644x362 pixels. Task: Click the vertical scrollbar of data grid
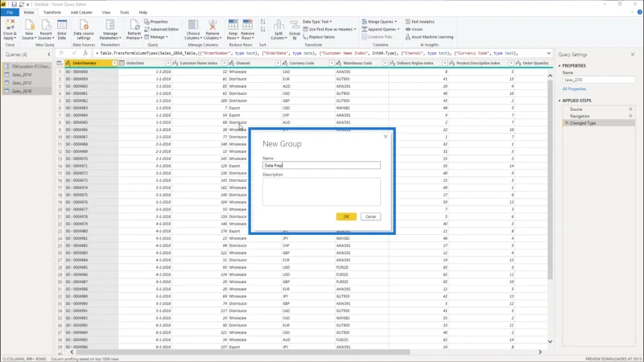[550, 179]
